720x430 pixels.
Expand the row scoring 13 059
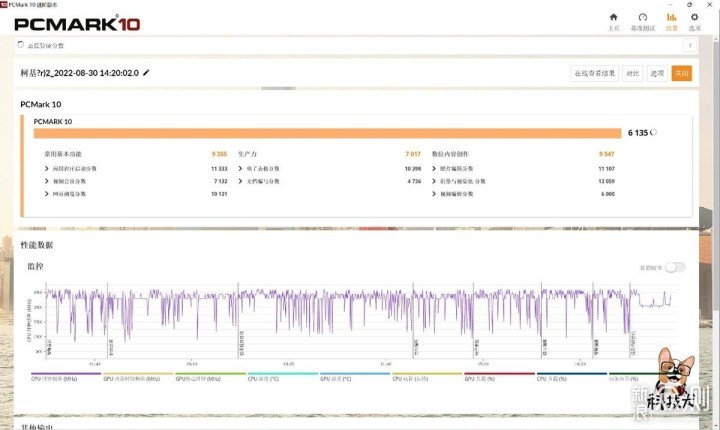coord(434,181)
